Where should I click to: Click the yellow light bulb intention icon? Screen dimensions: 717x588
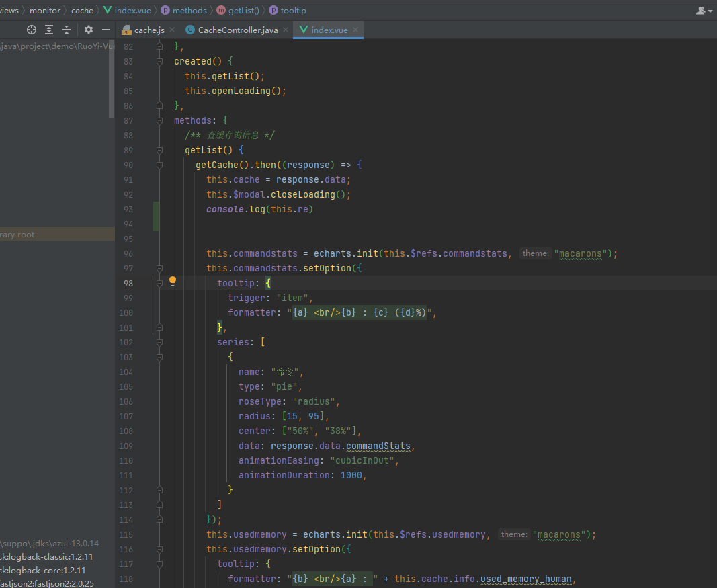pyautogui.click(x=172, y=282)
